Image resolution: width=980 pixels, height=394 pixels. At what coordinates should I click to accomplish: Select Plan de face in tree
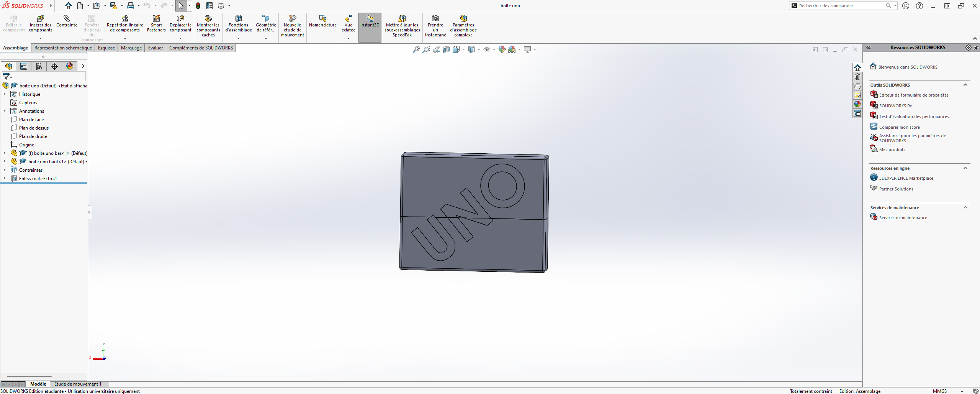(31, 120)
